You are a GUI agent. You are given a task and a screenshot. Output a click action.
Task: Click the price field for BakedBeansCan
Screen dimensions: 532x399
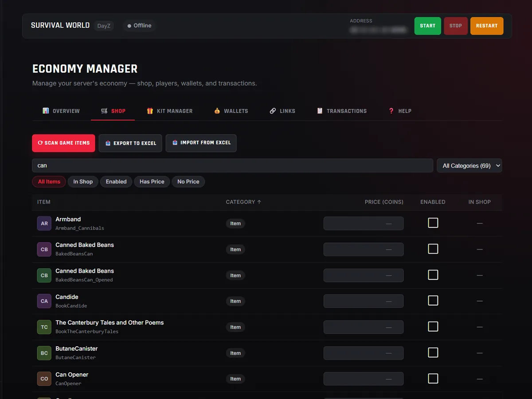364,249
